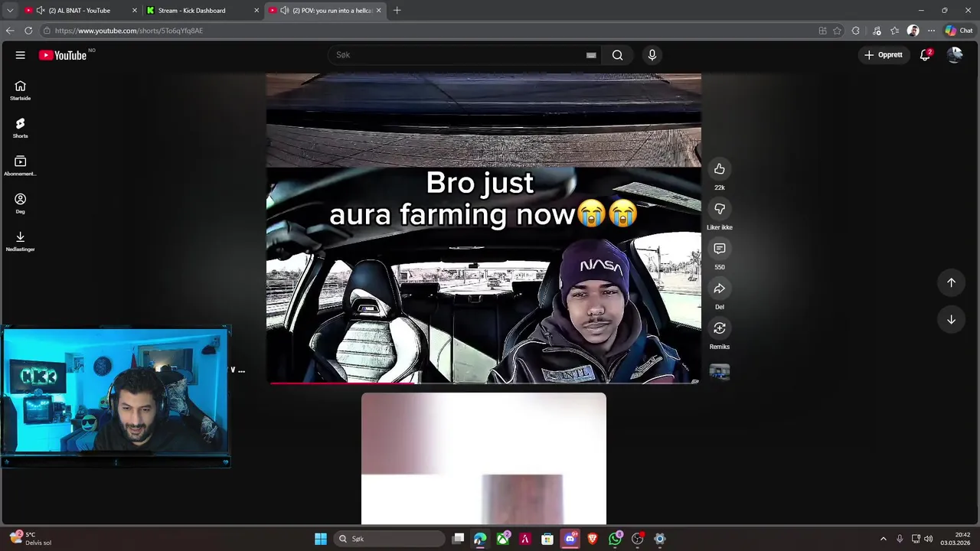Open the sound thumbnail below Remiks
The image size is (980, 551).
click(720, 372)
